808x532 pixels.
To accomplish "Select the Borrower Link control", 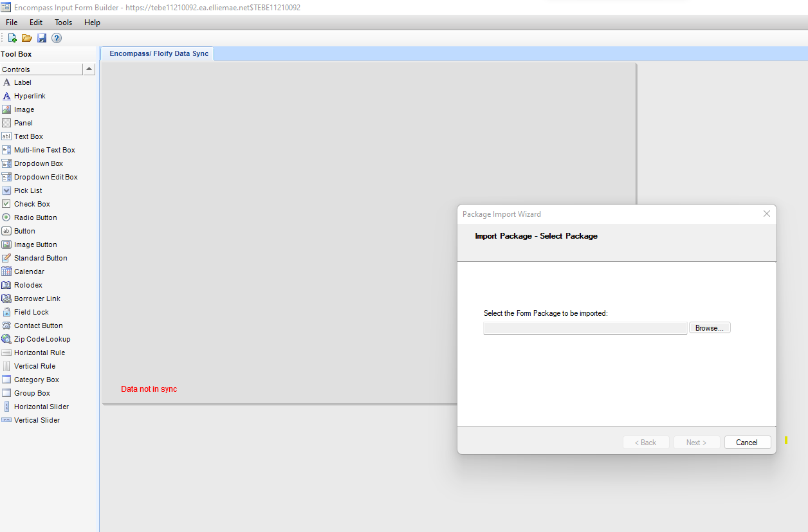I will [37, 298].
